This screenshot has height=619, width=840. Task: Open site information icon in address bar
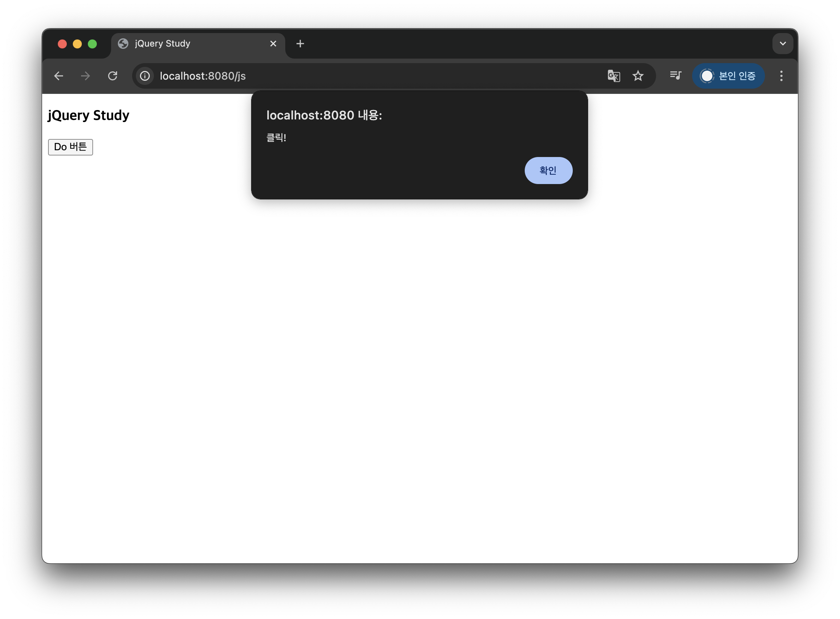(x=145, y=76)
